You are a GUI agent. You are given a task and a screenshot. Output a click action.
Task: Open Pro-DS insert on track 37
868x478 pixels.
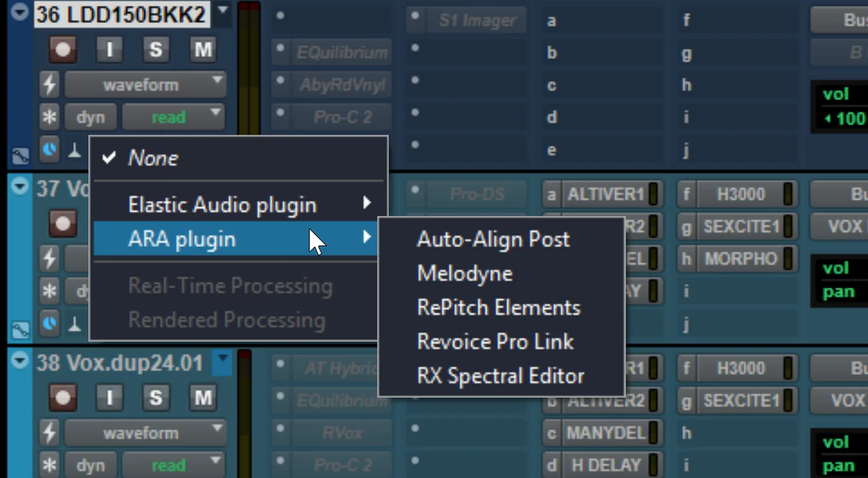tap(477, 195)
